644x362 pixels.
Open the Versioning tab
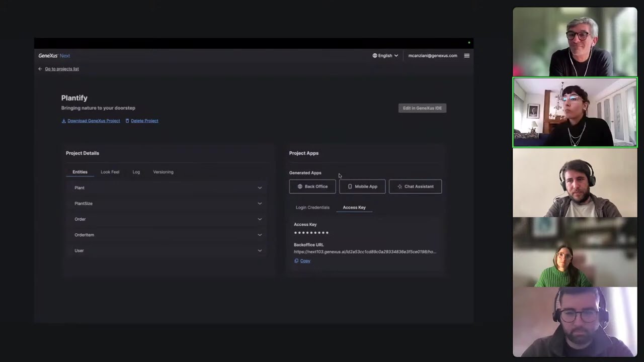[163, 172]
